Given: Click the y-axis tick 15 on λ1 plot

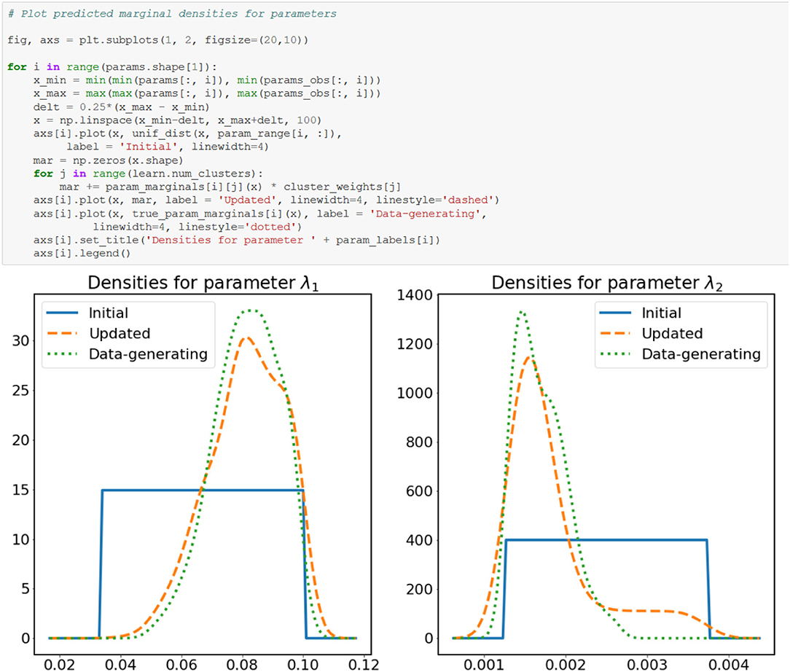Looking at the screenshot, I should (20, 490).
